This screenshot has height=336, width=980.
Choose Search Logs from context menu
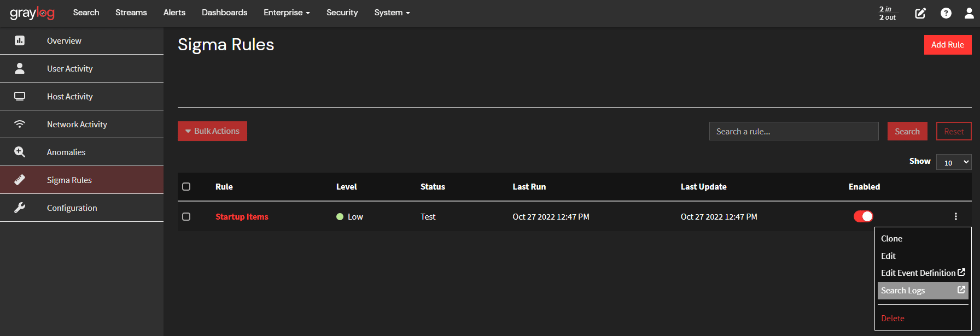tap(922, 291)
